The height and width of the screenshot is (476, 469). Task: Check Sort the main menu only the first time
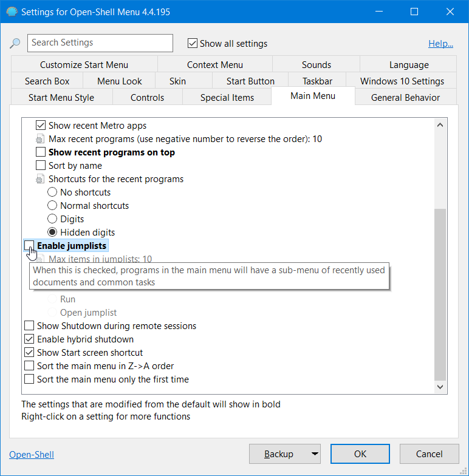tap(29, 379)
